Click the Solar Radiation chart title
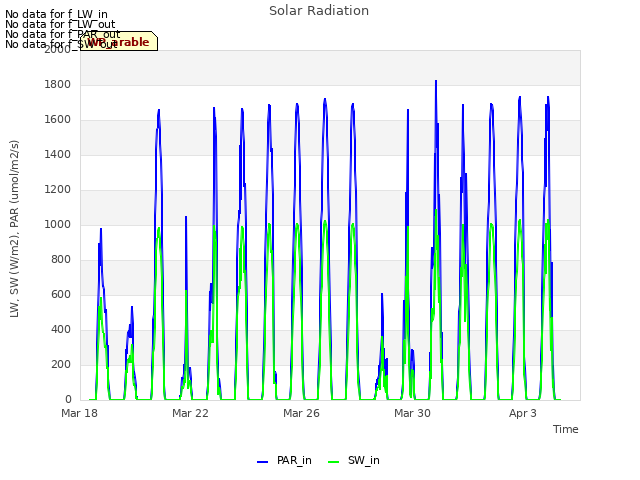Screen dimensions: 640x480 tap(319, 11)
